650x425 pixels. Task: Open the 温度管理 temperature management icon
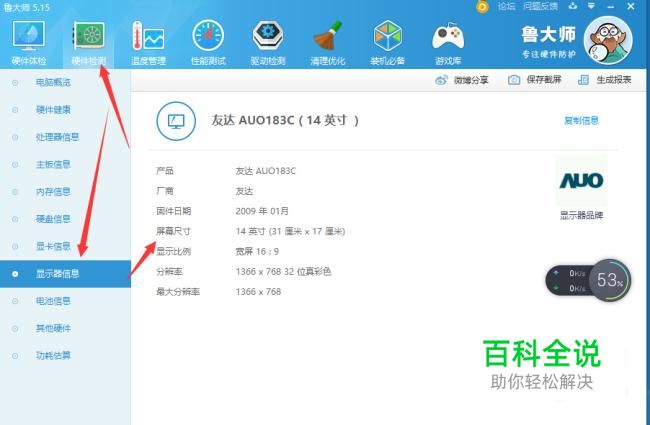(x=148, y=43)
